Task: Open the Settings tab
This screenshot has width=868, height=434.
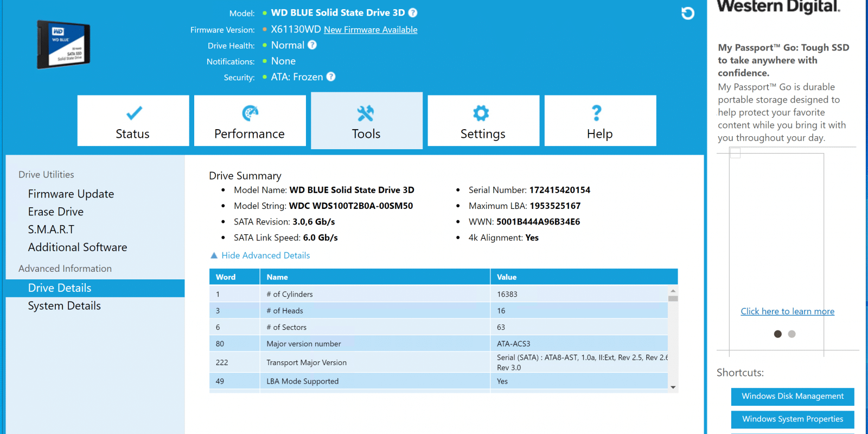Action: coord(483,120)
